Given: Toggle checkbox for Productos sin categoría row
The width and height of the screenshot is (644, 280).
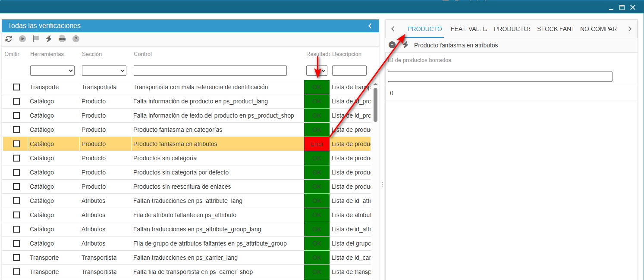Looking at the screenshot, I should point(16,158).
